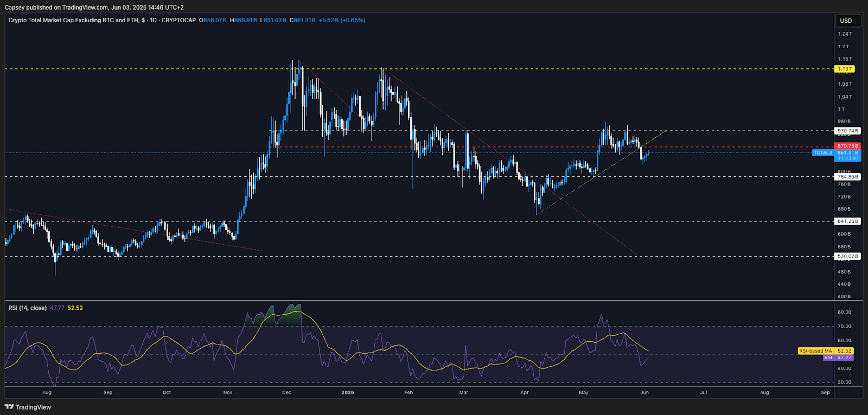Click the chart title Crypto Total Market Cap Excluding BTC and ETH
This screenshot has width=868, height=415.
73,20
